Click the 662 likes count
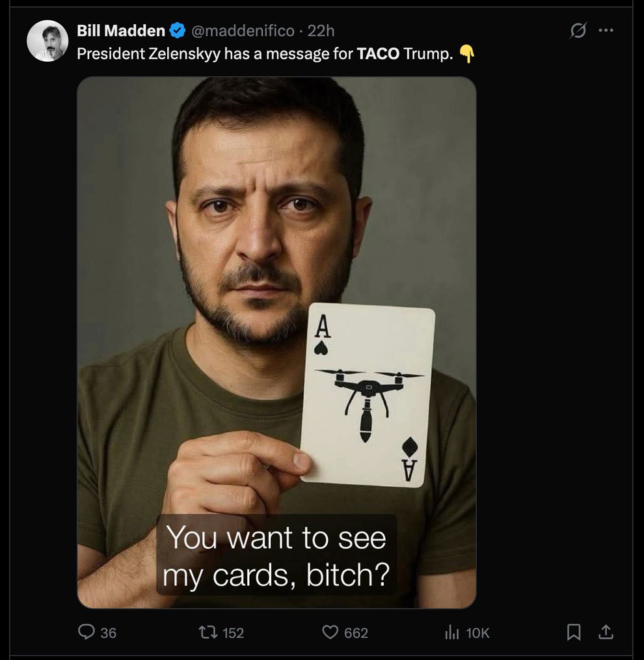Image resolution: width=644 pixels, height=660 pixels. coord(356,633)
